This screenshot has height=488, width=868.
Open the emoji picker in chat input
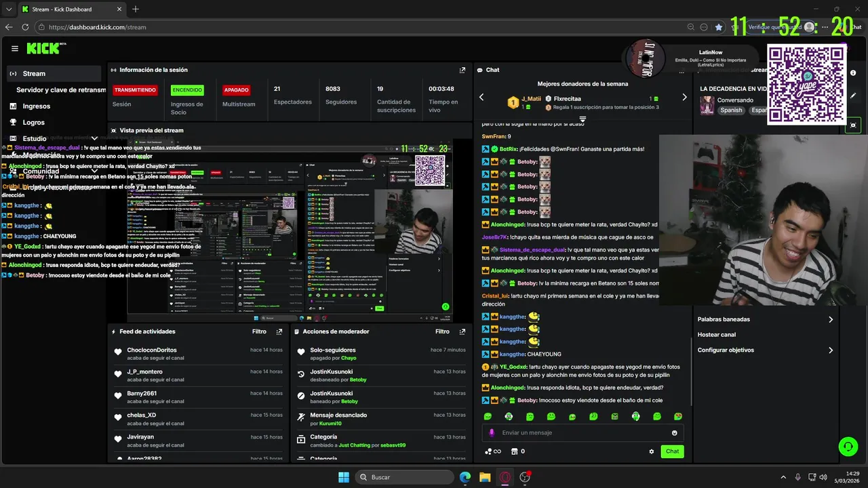[x=674, y=432]
